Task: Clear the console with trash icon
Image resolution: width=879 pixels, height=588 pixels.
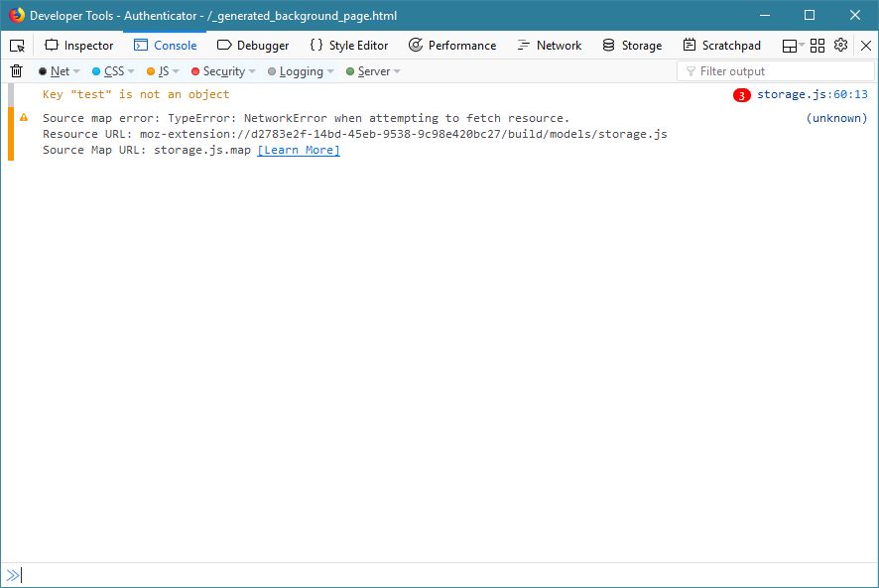Action: point(16,71)
